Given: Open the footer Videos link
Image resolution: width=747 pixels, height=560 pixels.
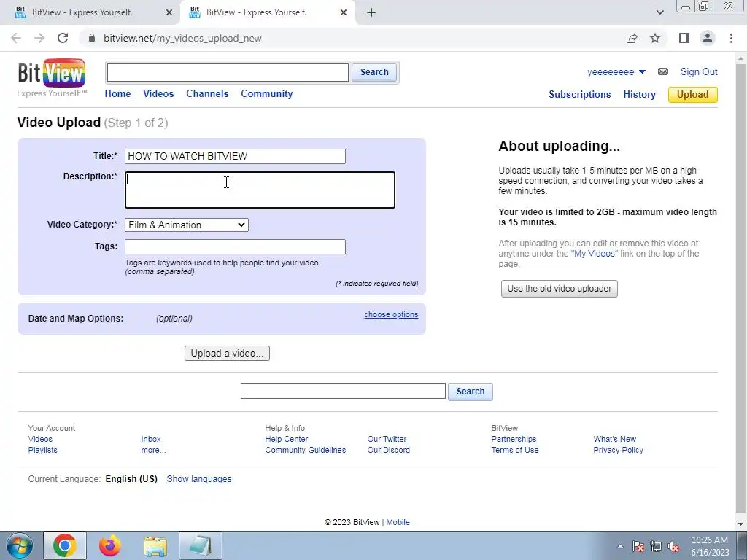Looking at the screenshot, I should pos(40,439).
